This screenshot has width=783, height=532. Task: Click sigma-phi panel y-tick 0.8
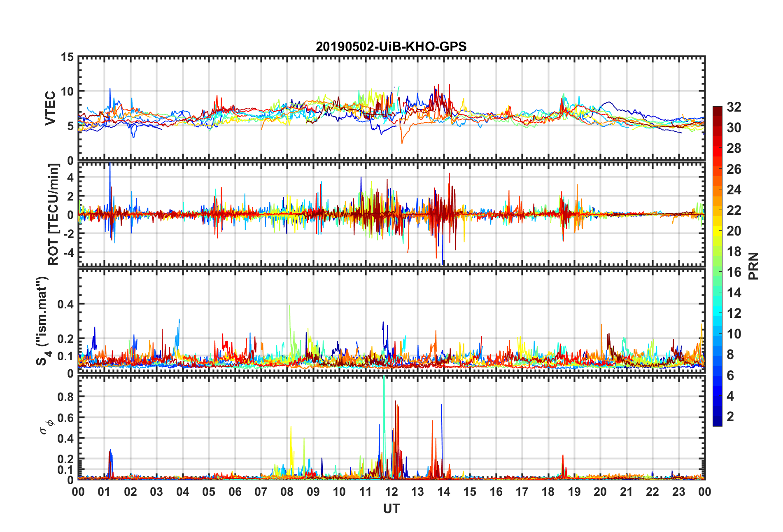pos(65,397)
